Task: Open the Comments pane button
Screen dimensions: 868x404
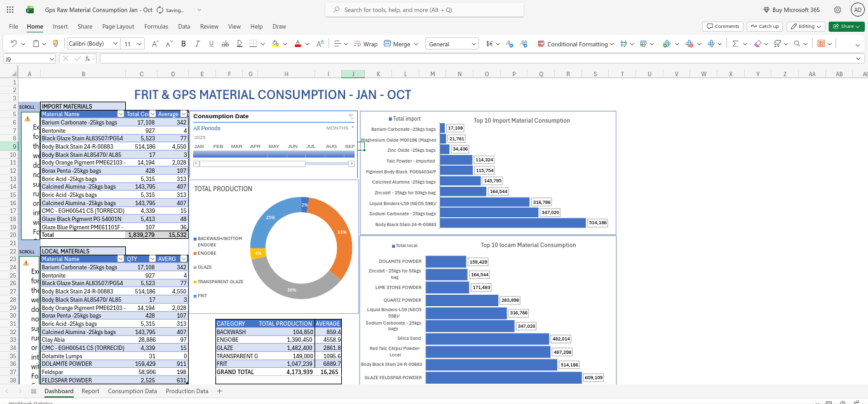Action: [722, 27]
